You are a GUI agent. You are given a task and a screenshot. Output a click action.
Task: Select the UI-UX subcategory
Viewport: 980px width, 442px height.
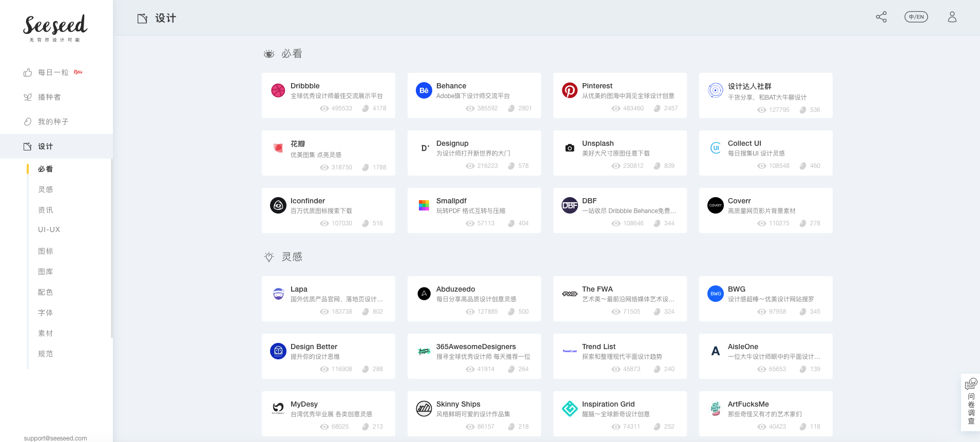[49, 229]
